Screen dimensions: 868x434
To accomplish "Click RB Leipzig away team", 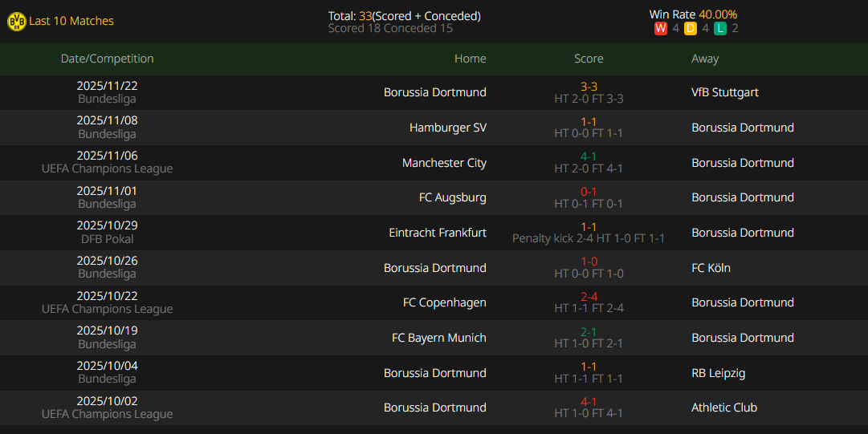I will [719, 373].
